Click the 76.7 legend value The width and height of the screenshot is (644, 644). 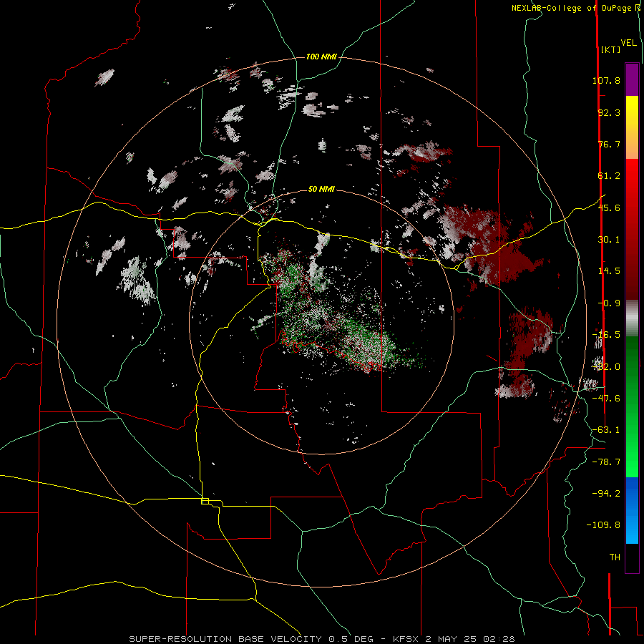point(609,144)
